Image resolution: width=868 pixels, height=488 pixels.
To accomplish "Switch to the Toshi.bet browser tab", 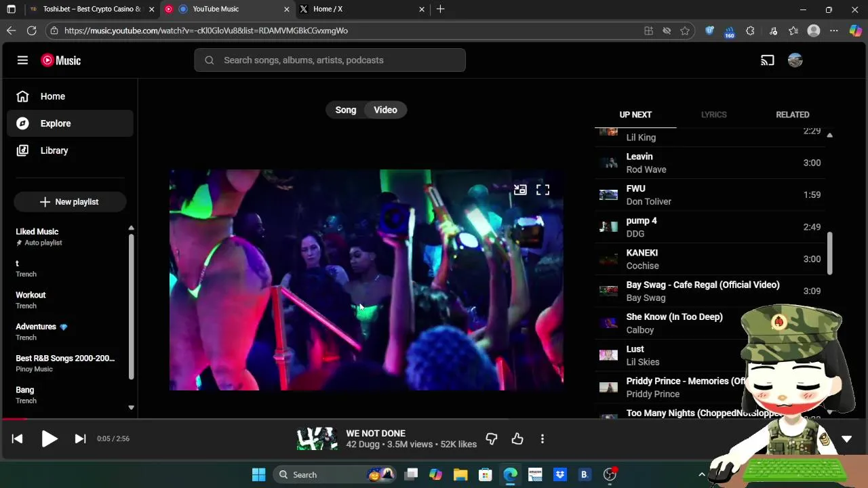I will tap(91, 9).
